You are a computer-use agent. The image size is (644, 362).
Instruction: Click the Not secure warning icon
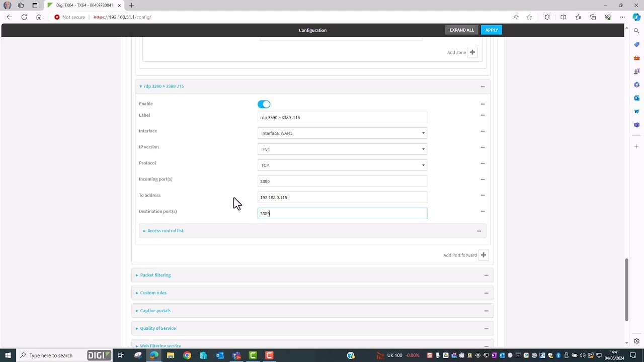tap(57, 17)
